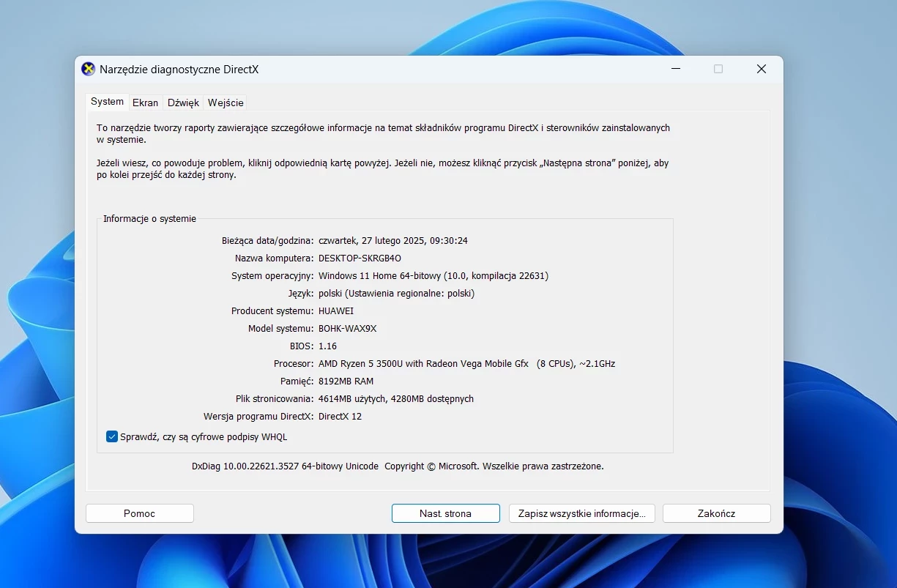Click the maximize window button
This screenshot has height=588, width=897.
[718, 69]
